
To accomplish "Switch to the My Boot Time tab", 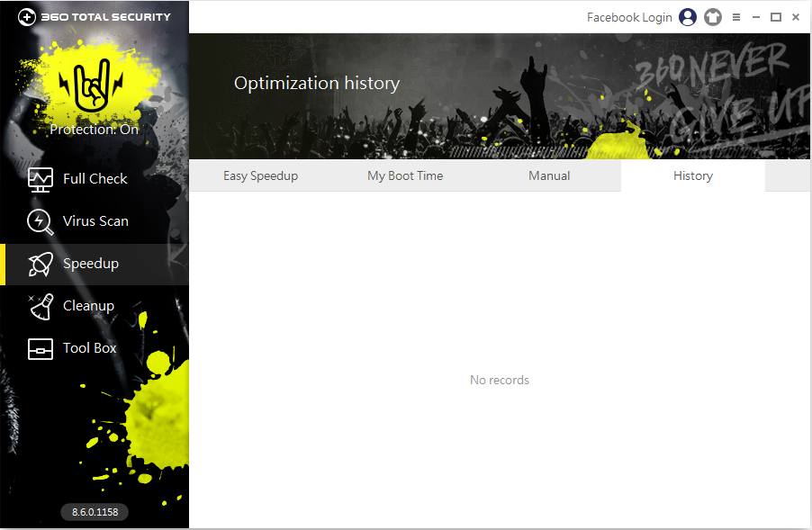I will click(x=405, y=176).
